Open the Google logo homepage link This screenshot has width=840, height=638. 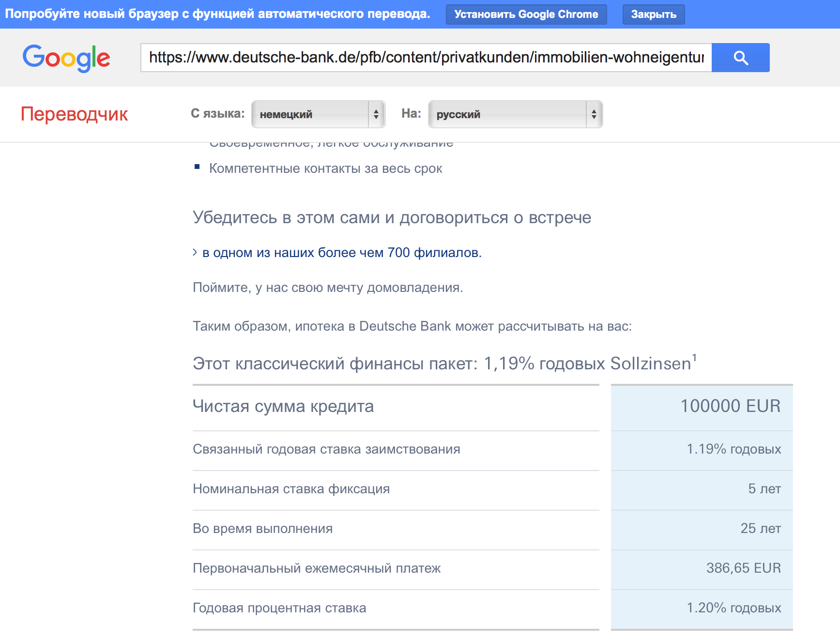(66, 58)
